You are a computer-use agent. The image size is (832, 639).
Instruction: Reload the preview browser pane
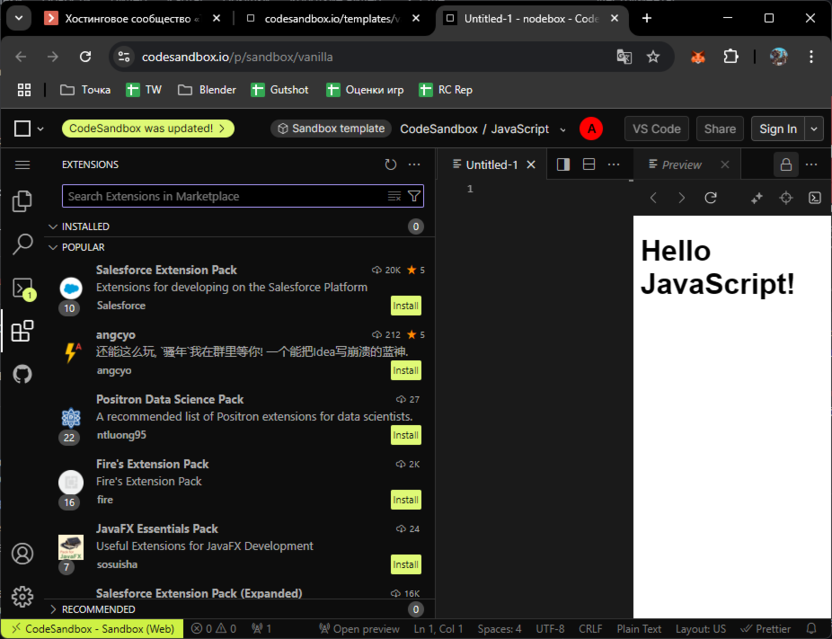coord(711,198)
